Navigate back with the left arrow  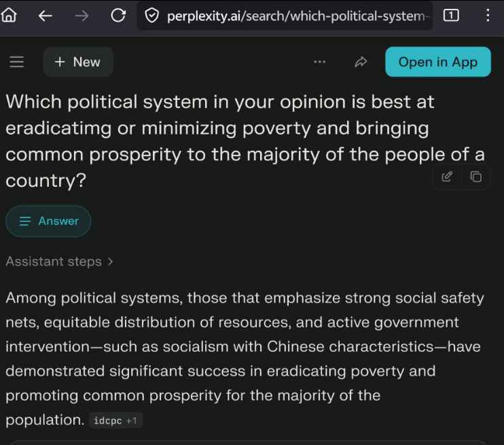(x=45, y=16)
